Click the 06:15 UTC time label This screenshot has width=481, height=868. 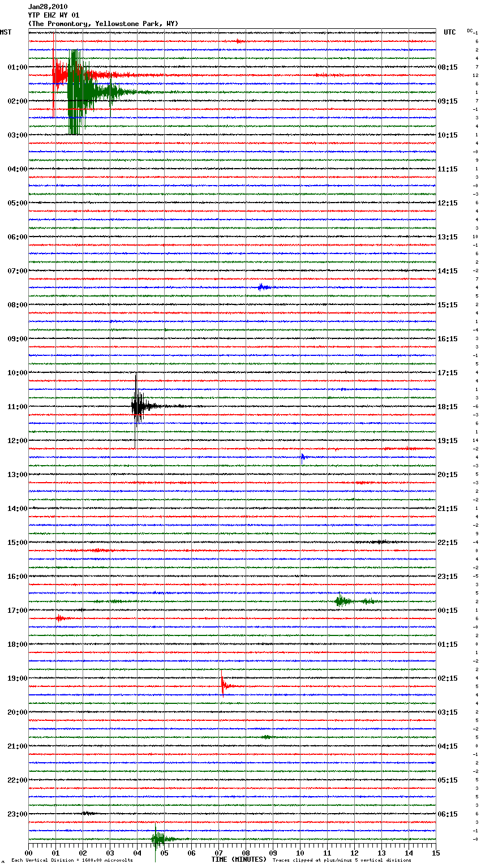448,814
